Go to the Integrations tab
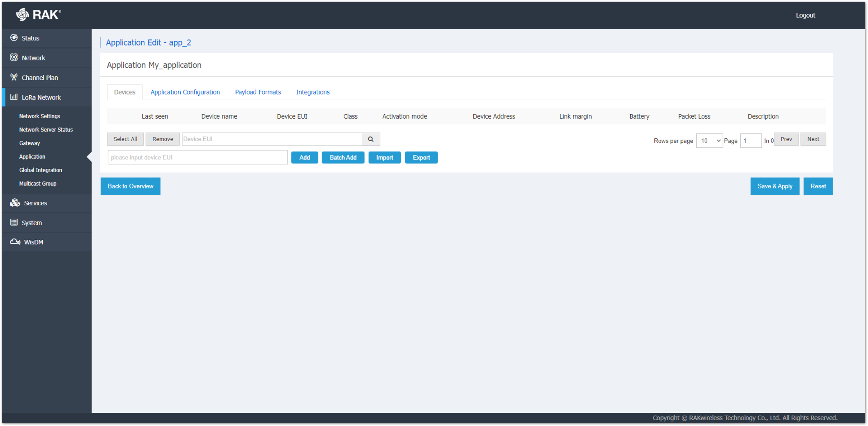Viewport: 868px width, 426px height. 313,92
